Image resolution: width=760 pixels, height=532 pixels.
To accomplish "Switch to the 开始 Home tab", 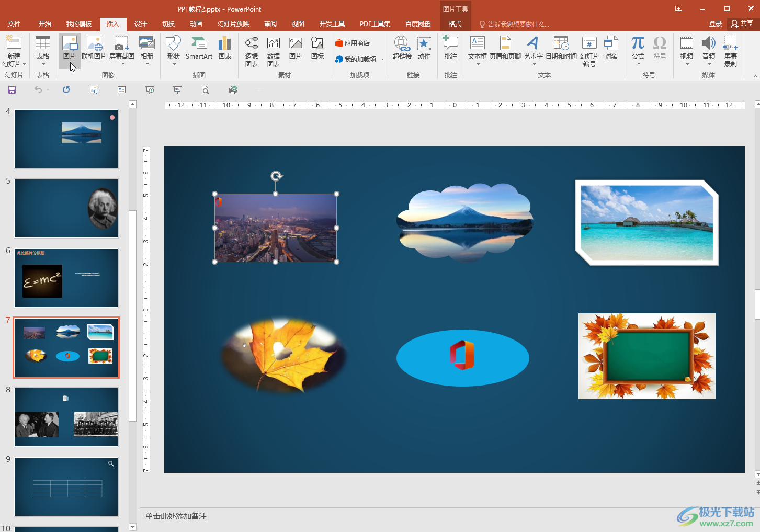I will pyautogui.click(x=45, y=24).
